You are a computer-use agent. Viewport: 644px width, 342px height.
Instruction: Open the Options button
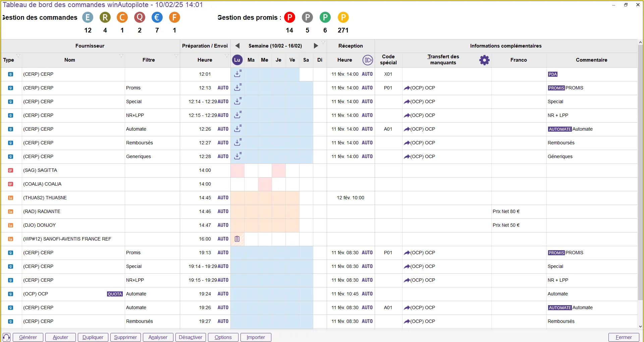223,337
